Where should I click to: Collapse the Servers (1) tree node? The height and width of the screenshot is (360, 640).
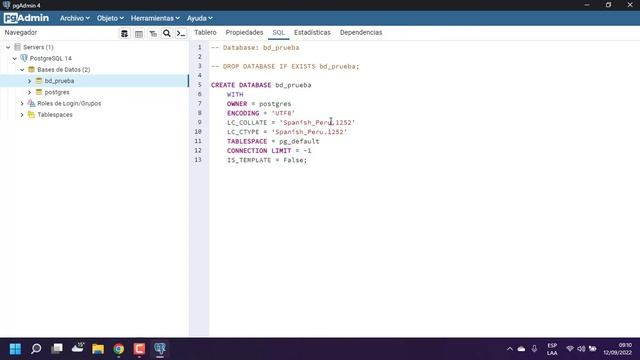(8, 47)
